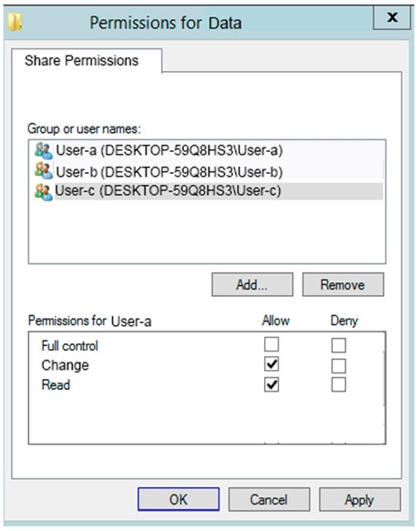
Task: Click the User-b account icon
Action: (44, 170)
